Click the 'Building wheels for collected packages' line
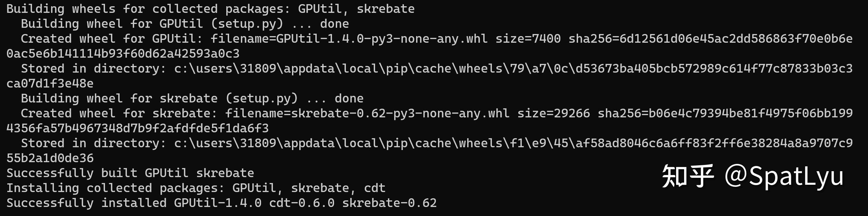The image size is (868, 216). pos(210,9)
